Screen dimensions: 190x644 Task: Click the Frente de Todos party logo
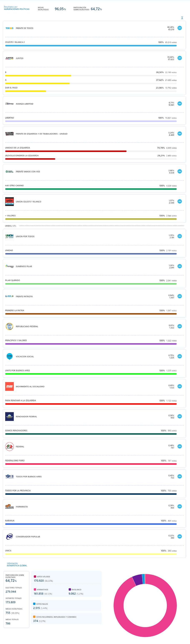pyautogui.click(x=9, y=28)
